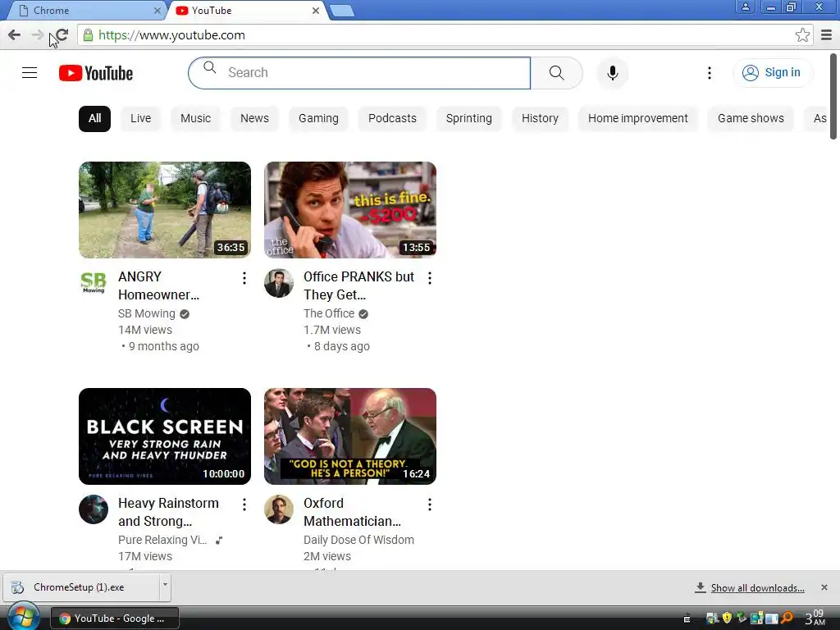The width and height of the screenshot is (840, 630).
Task: Open the Office PRANKS but They Get title
Action: 358,285
